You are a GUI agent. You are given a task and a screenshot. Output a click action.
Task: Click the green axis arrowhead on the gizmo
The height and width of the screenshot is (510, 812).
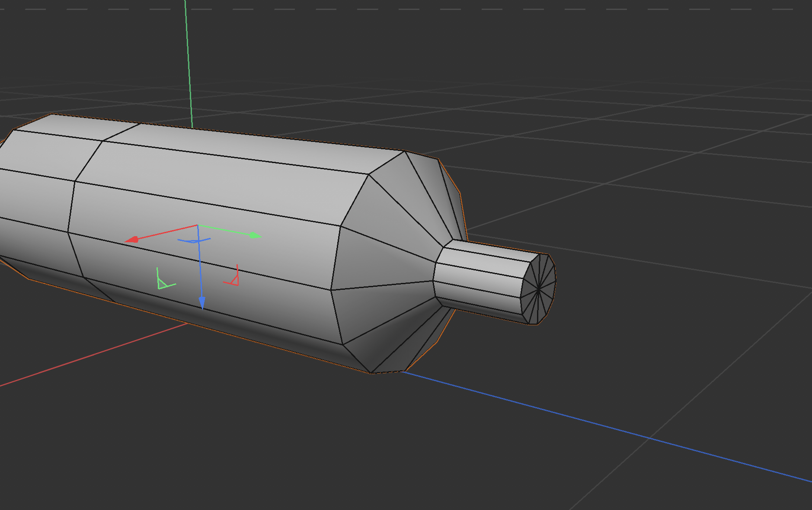[256, 235]
